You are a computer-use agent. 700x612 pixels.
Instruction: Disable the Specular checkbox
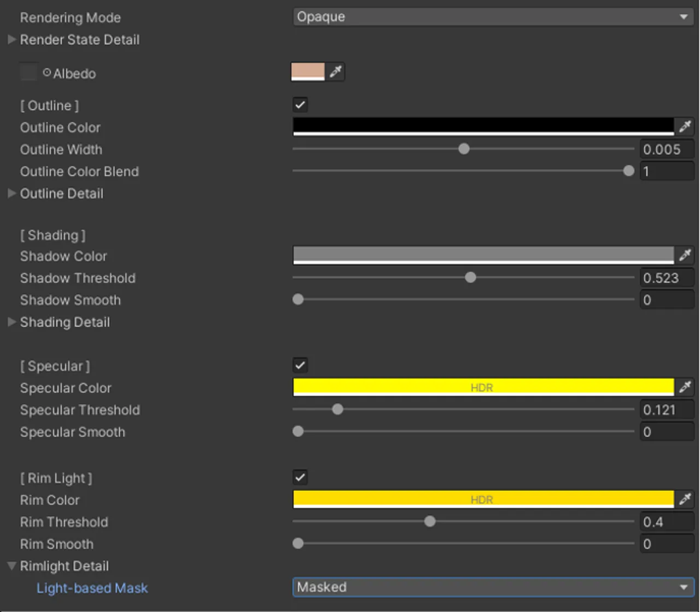pos(299,365)
